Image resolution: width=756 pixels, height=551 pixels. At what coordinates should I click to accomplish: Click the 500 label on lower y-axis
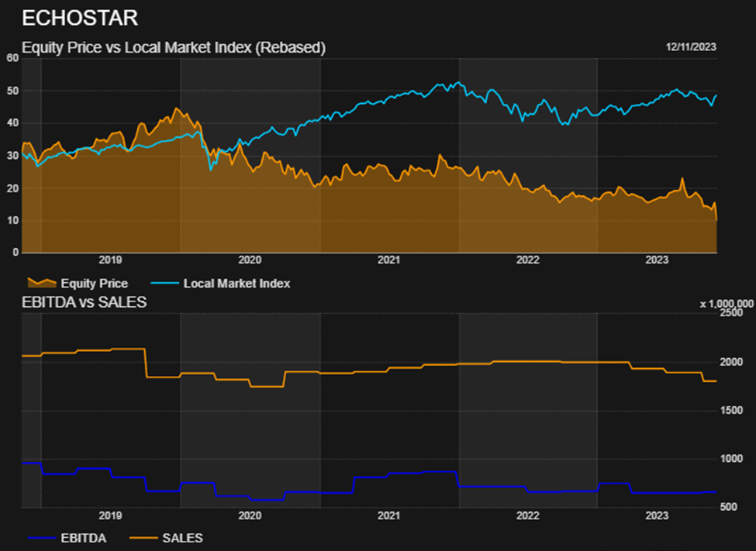pos(729,507)
